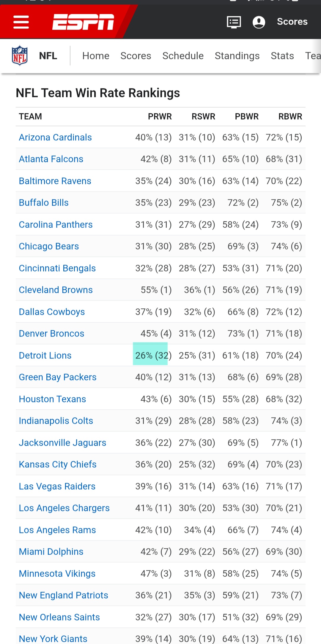Screen dimensions: 321x644
Task: Go to the NFL Home tab
Action: 96,56
